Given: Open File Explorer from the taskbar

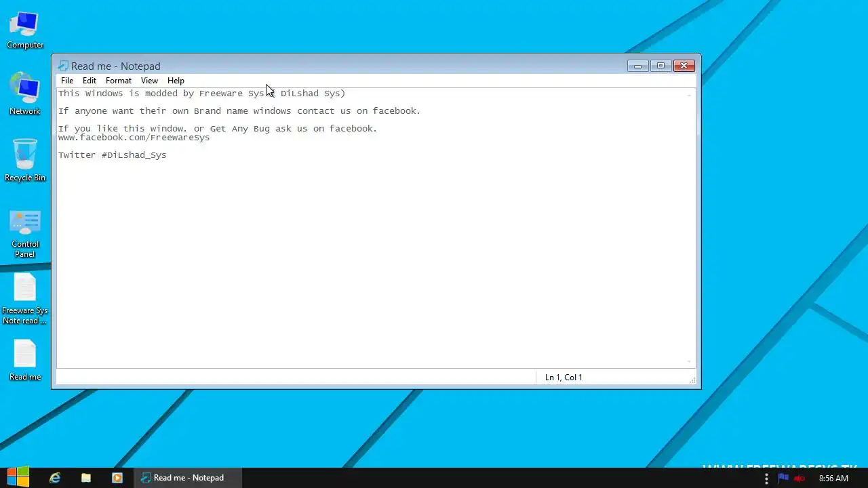Looking at the screenshot, I should click(x=86, y=478).
